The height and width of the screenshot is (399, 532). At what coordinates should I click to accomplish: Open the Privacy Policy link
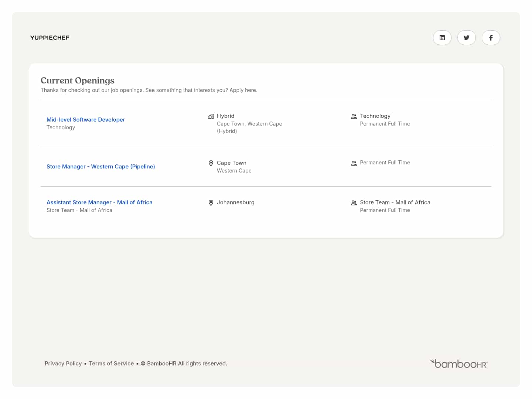[x=63, y=364]
